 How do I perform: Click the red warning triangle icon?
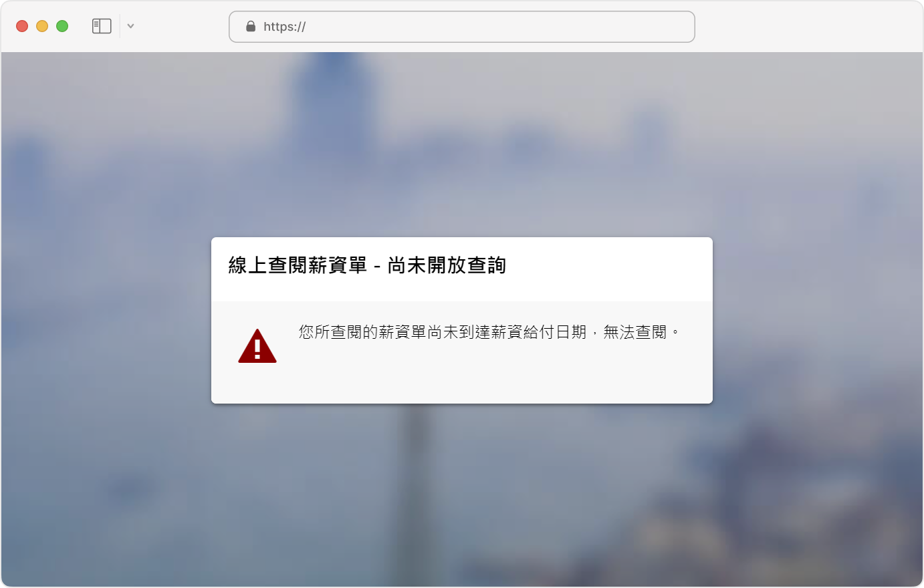coord(257,346)
